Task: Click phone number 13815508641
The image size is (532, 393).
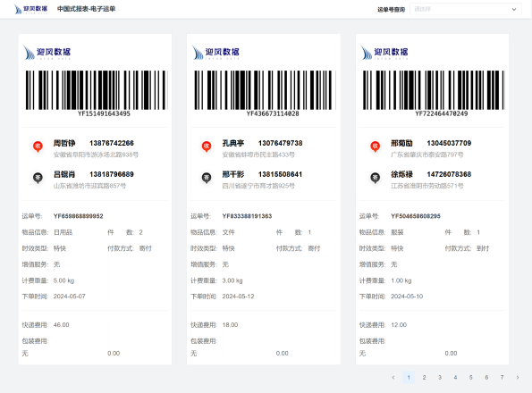Action: coord(280,174)
